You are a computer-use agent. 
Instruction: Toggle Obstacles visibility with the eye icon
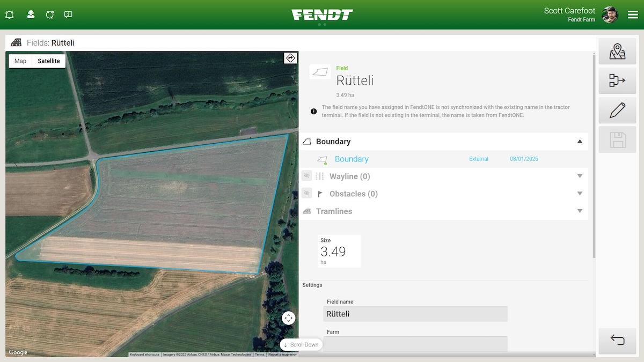point(306,193)
